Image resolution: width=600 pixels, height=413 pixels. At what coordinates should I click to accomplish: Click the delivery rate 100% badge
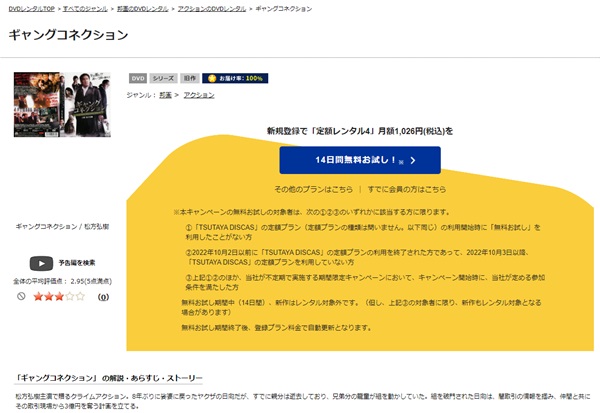pyautogui.click(x=235, y=78)
